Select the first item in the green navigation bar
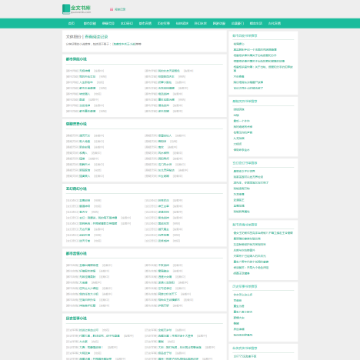Screen dimensions: 360x360 tap(71, 23)
